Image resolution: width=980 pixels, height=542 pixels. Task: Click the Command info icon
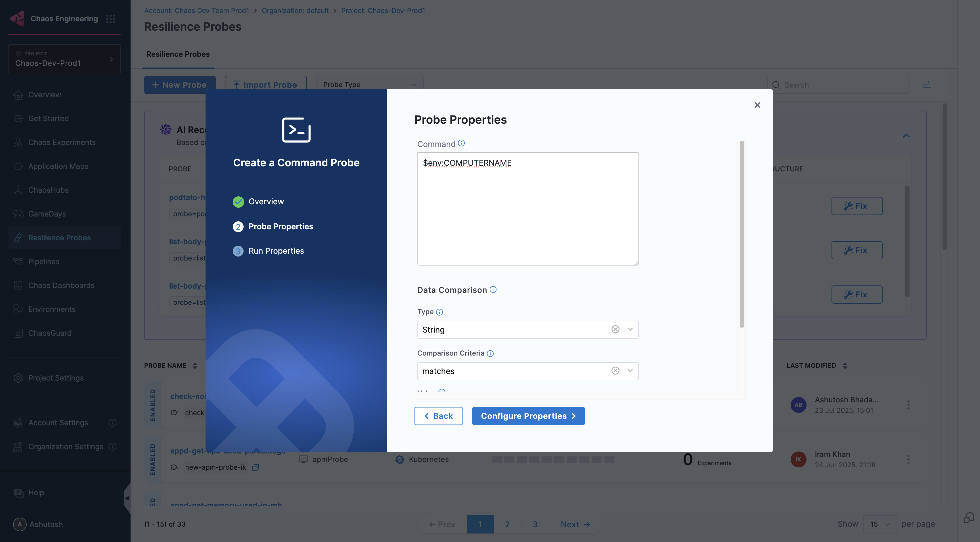pyautogui.click(x=461, y=143)
